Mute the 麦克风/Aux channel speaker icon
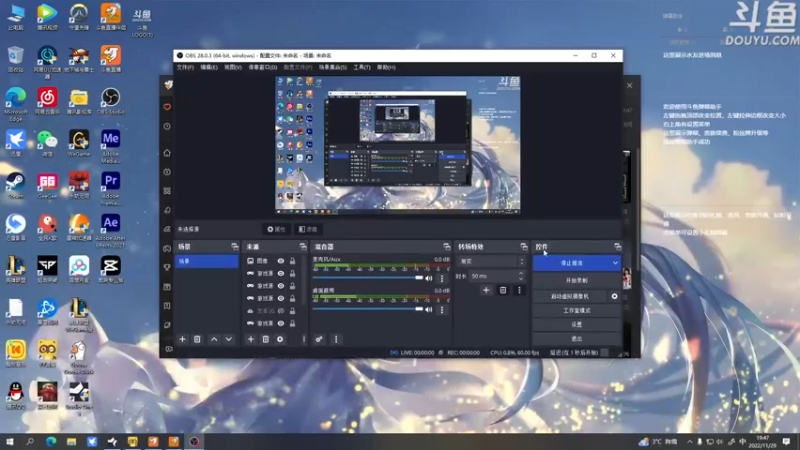 (x=429, y=278)
